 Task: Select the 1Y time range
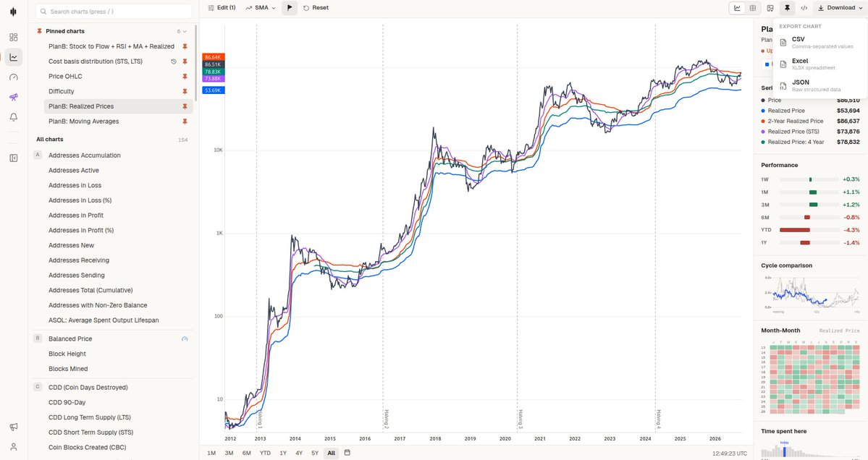tap(283, 453)
